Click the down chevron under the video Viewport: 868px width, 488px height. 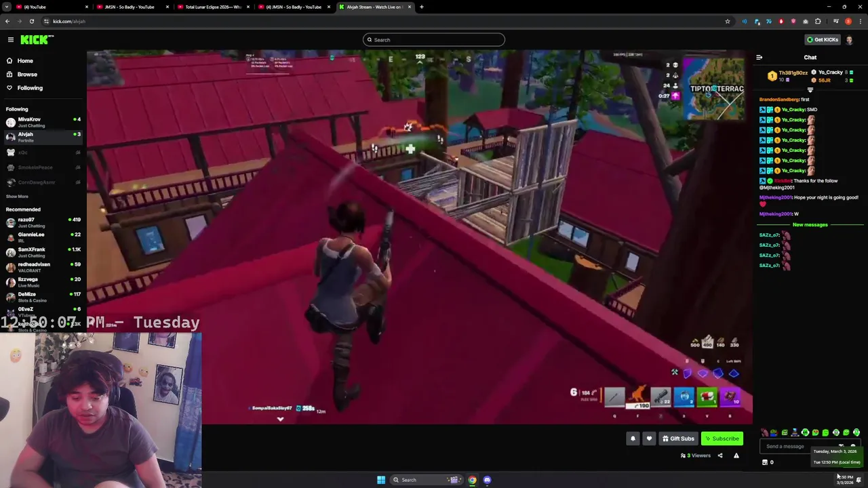pyautogui.click(x=280, y=420)
